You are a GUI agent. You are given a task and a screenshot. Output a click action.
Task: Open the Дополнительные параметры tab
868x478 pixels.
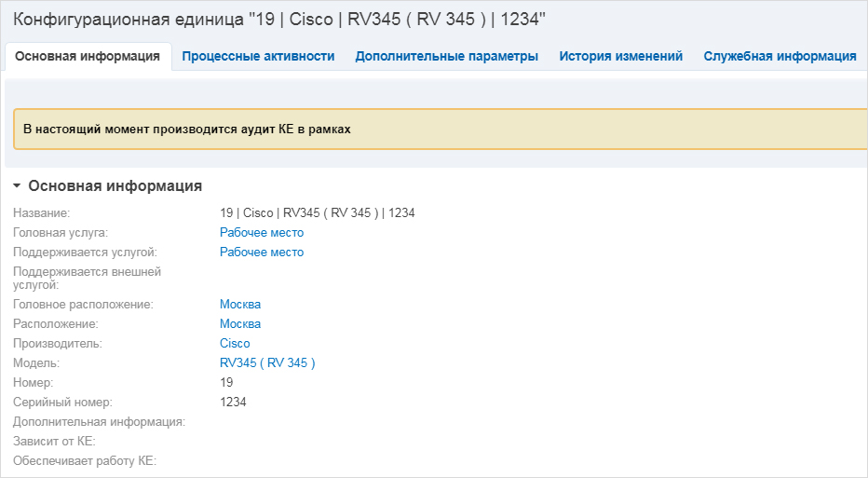(447, 57)
